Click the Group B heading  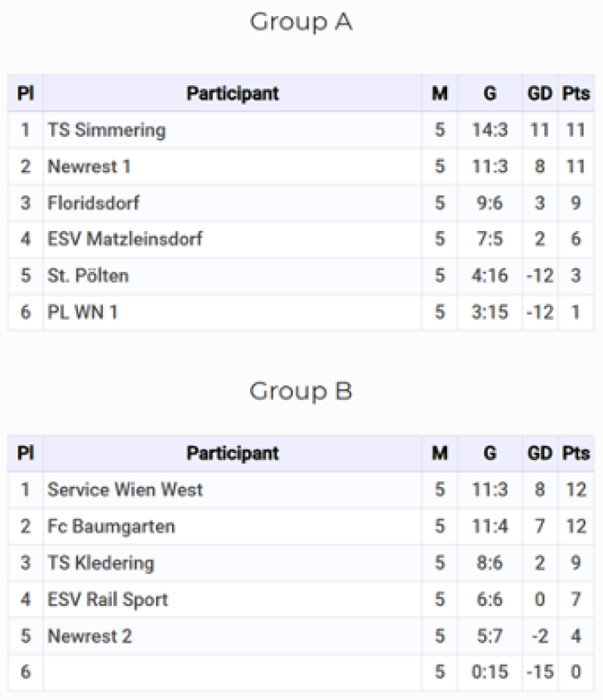[301, 392]
